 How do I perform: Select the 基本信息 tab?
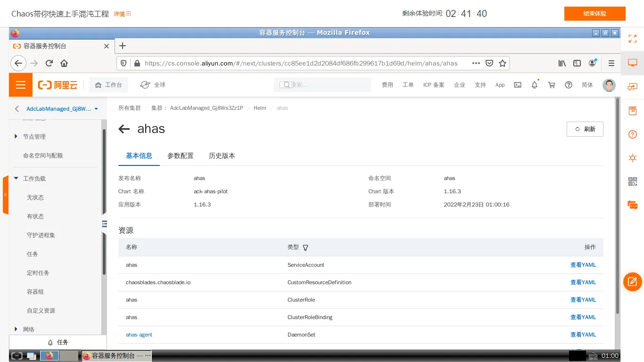[x=139, y=156]
